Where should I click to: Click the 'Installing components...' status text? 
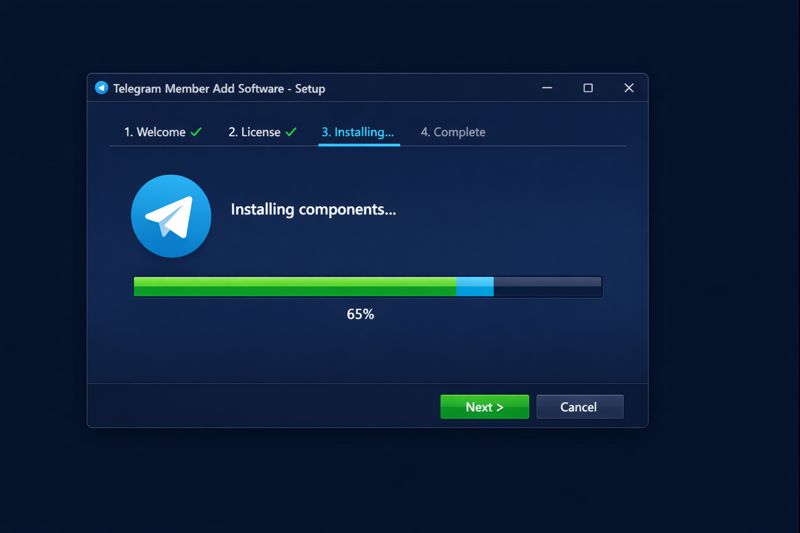(313, 210)
